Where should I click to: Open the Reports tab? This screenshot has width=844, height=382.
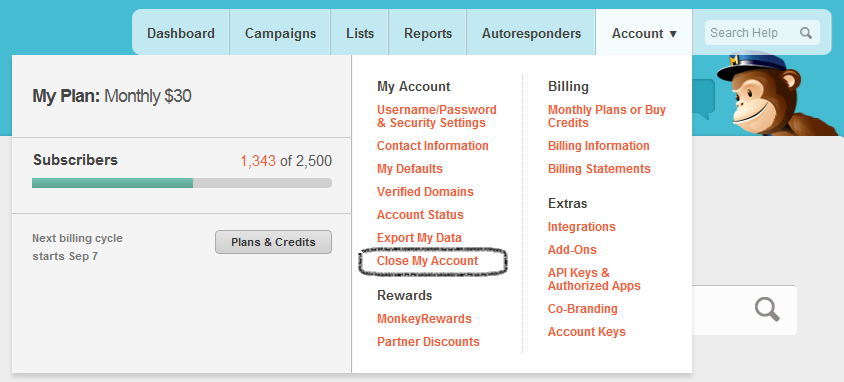tap(428, 33)
